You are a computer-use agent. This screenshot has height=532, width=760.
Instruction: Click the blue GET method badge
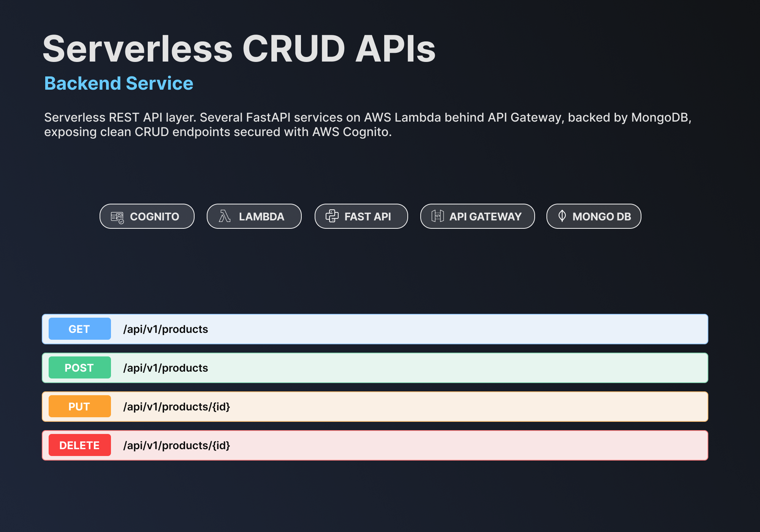tap(79, 329)
